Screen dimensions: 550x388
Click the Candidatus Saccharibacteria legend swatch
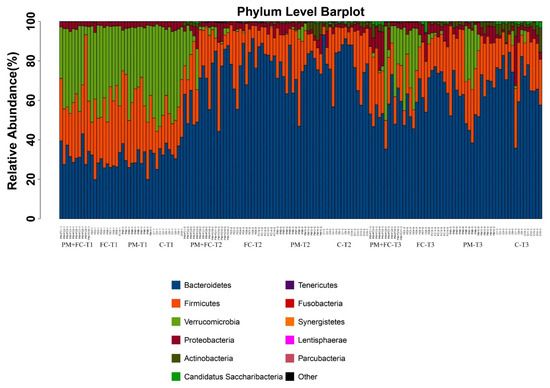(176, 377)
